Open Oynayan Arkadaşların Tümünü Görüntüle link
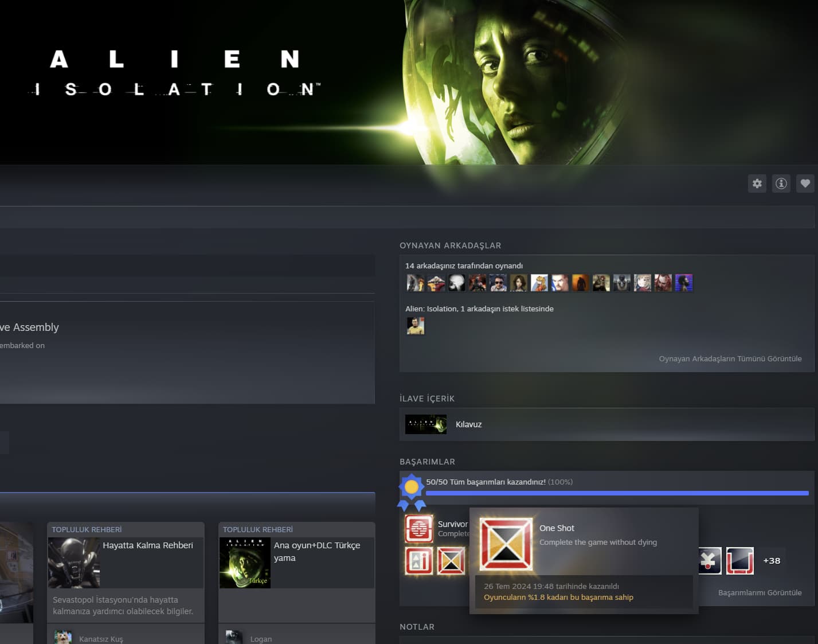Screen dimensions: 818x644 730,358
